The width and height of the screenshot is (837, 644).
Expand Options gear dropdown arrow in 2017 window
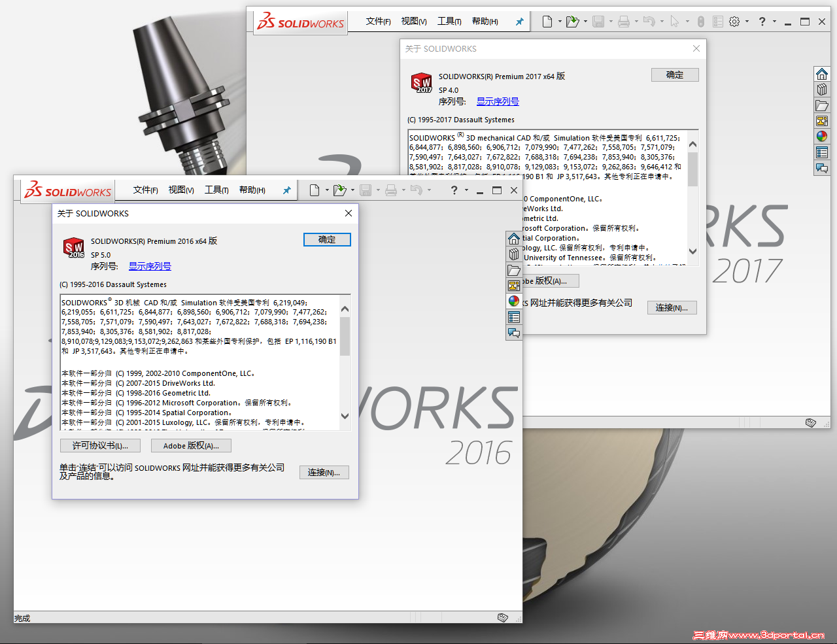tap(747, 22)
